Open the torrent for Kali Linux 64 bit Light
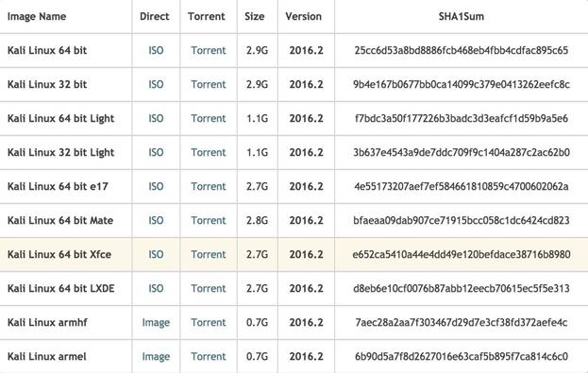 click(x=209, y=119)
